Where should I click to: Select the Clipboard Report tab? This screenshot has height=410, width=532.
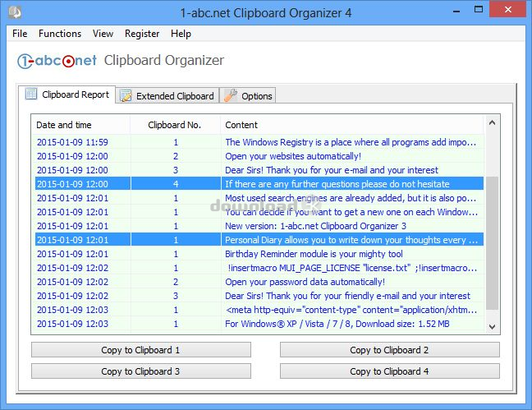(x=66, y=94)
